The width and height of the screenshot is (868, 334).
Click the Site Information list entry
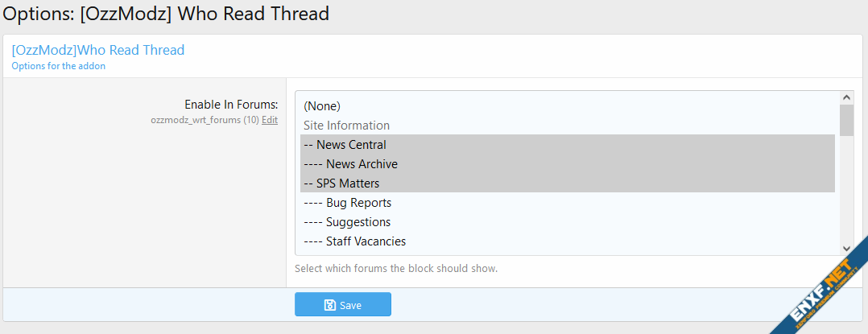346,125
